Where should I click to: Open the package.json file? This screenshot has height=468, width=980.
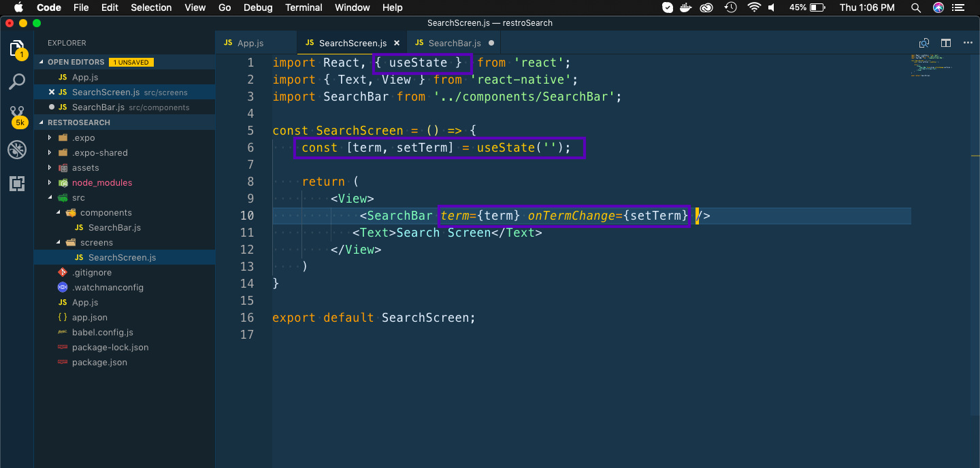coord(125,362)
